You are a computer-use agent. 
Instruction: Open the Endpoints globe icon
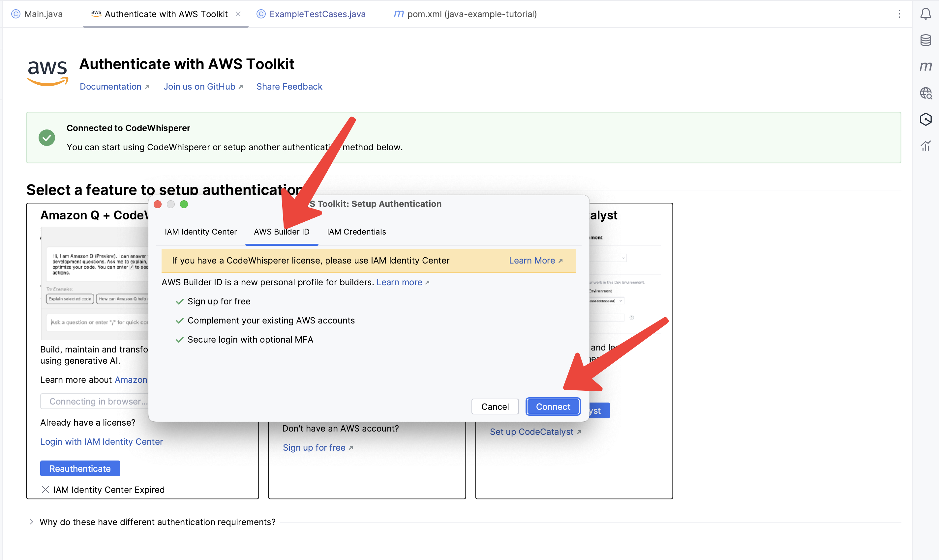coord(925,93)
